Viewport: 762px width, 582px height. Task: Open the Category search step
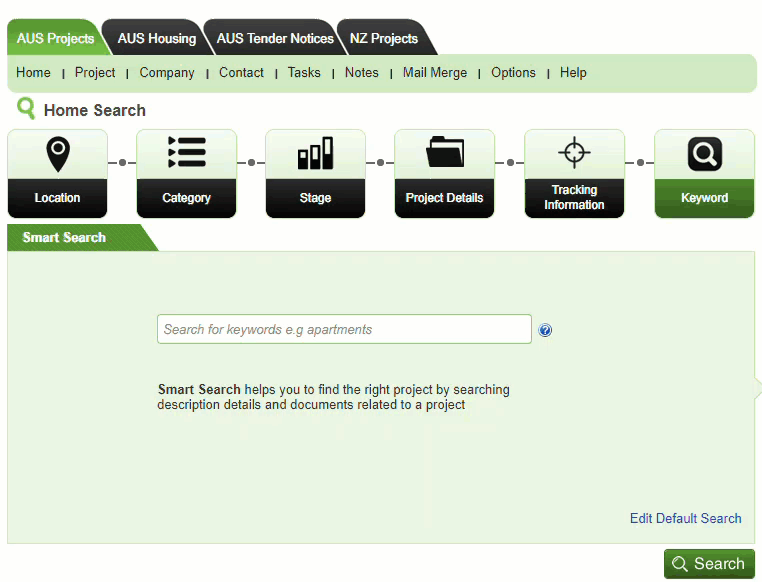click(187, 173)
